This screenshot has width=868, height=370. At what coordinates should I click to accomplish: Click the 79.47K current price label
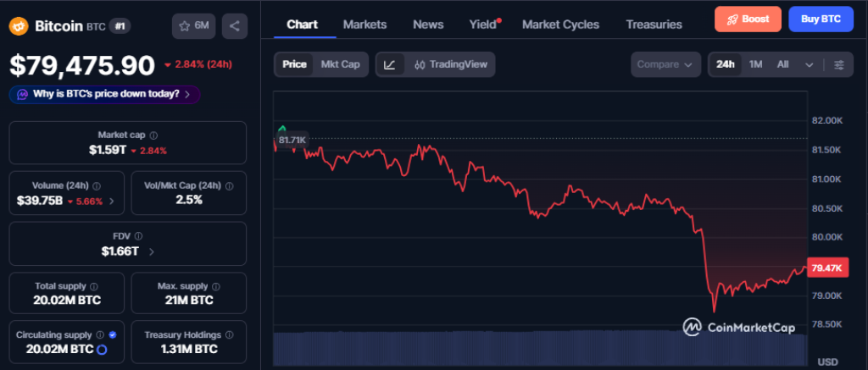pos(826,268)
